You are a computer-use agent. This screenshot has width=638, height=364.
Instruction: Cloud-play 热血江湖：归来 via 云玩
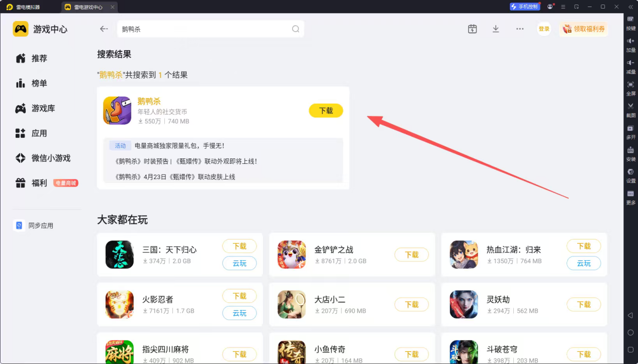click(584, 263)
